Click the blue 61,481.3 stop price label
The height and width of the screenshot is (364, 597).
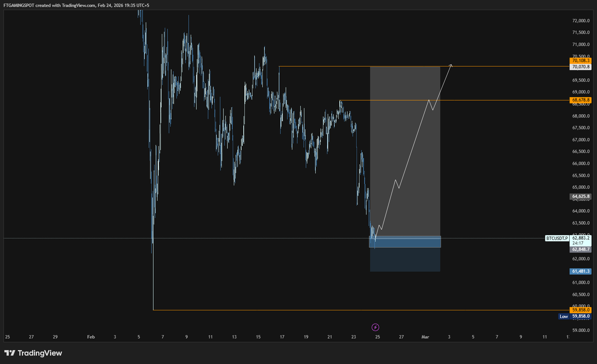pos(581,271)
